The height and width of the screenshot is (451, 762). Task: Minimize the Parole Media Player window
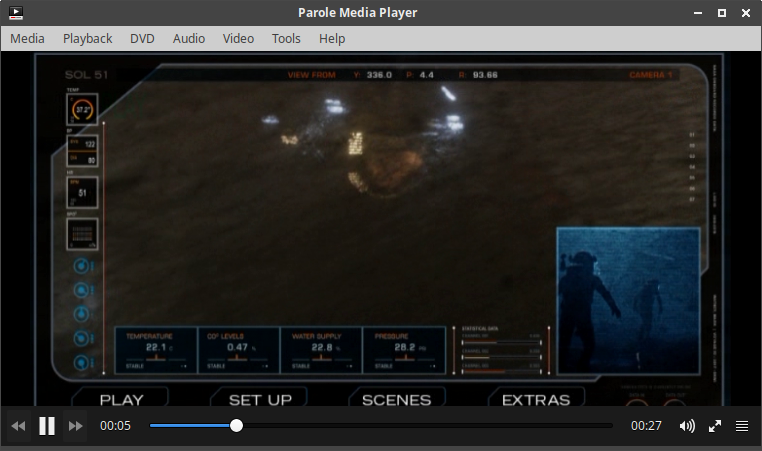(x=698, y=13)
